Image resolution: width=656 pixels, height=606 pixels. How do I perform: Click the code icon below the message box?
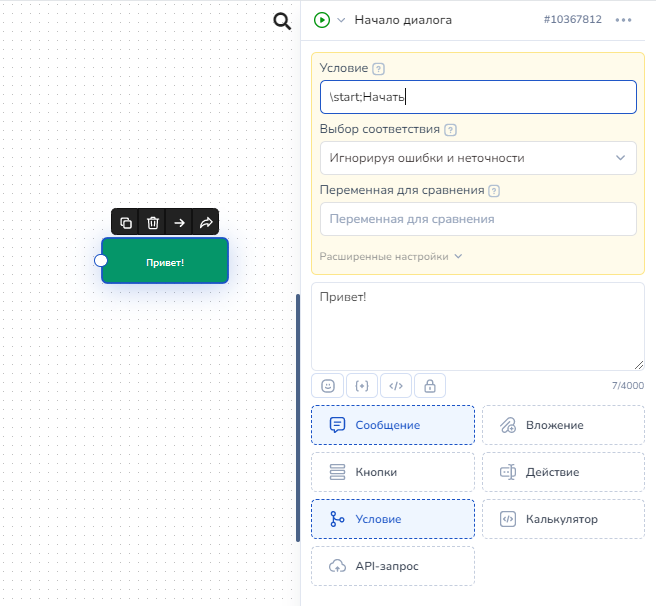tap(395, 386)
